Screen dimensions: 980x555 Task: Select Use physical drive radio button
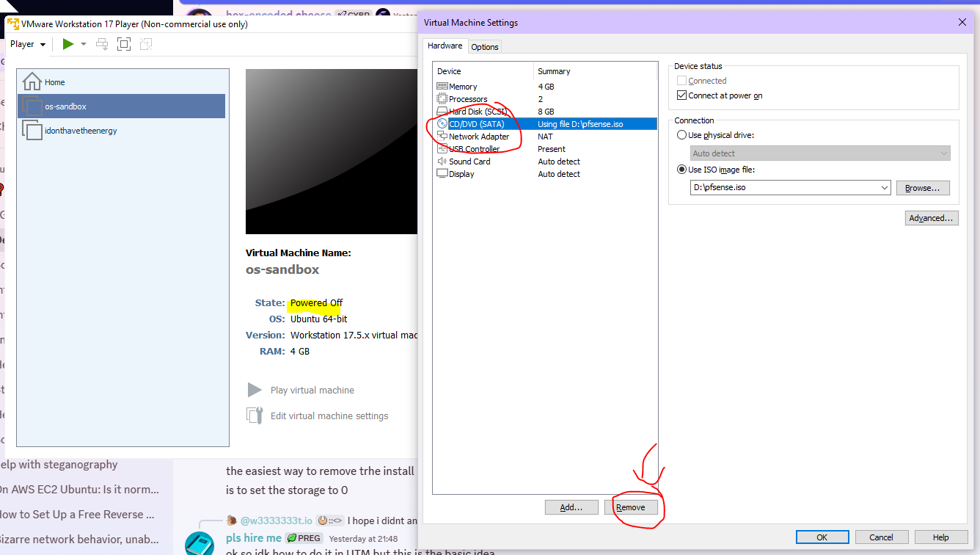tap(682, 135)
